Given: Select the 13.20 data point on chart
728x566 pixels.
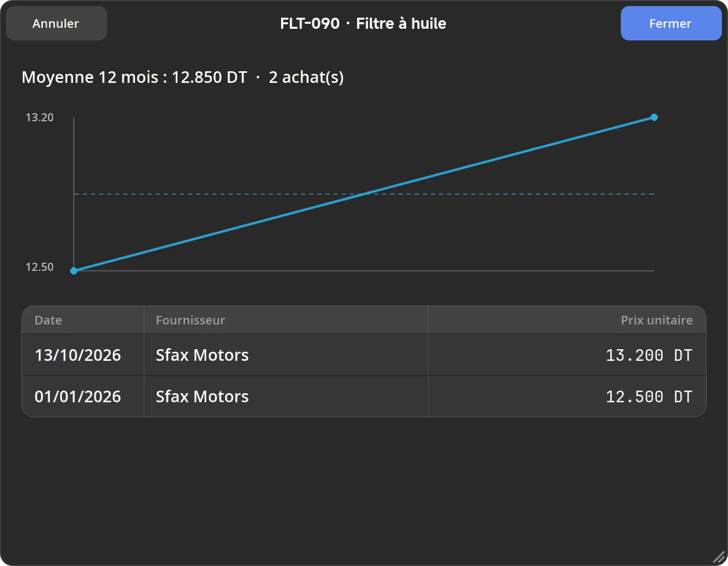Looking at the screenshot, I should (654, 117).
